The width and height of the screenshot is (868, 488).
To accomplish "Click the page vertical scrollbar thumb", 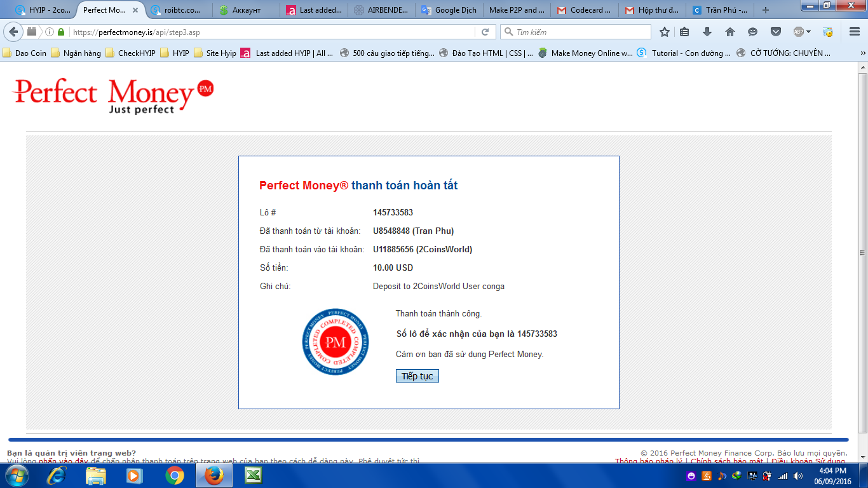I will 862,254.
